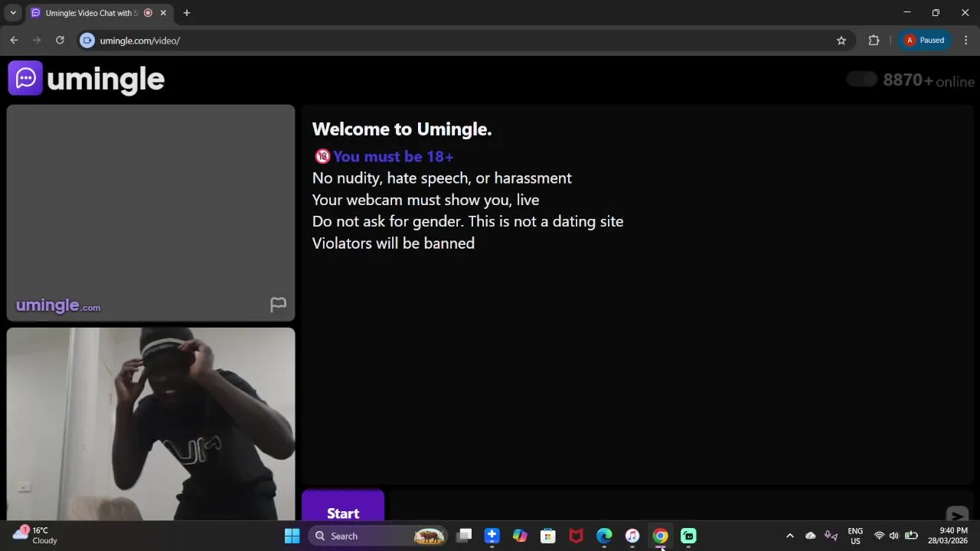Click the recording indicator on the tab

click(148, 13)
